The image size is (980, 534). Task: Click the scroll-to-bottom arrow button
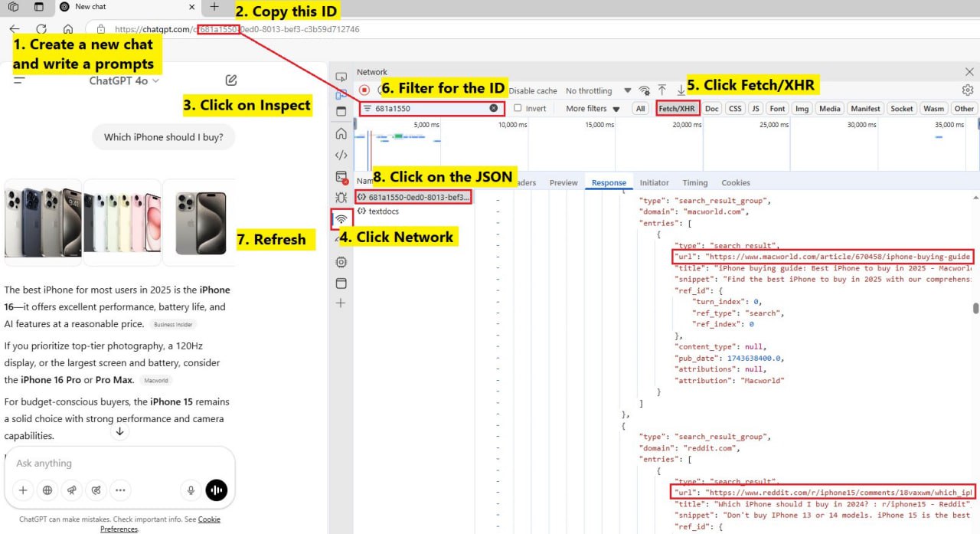click(x=119, y=431)
